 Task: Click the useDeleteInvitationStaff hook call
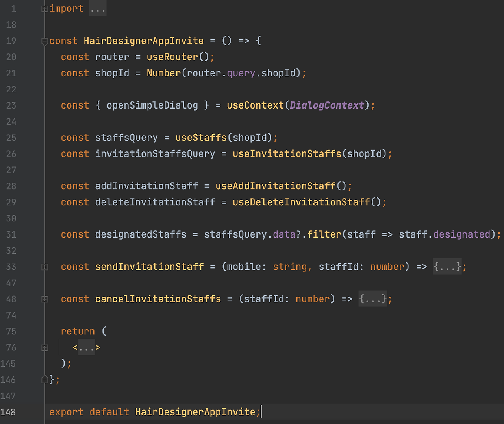point(301,202)
